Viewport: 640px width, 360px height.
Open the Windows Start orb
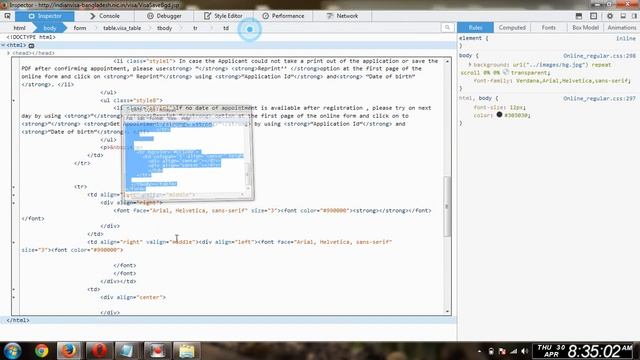[13, 351]
